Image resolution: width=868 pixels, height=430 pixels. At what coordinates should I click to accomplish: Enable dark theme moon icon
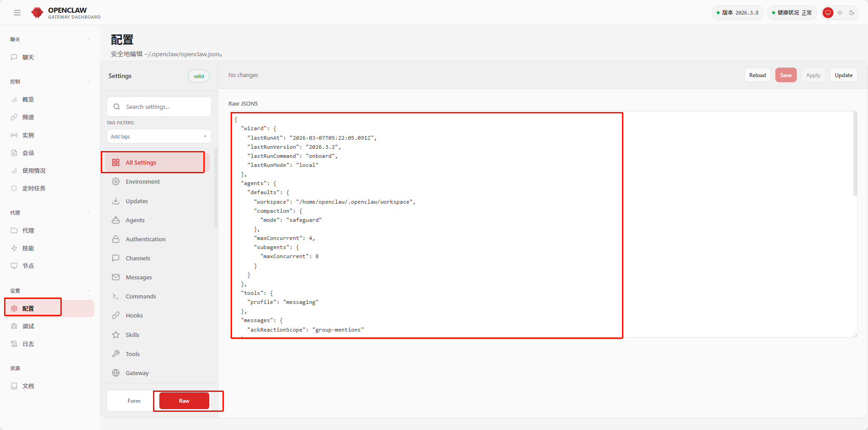[852, 13]
